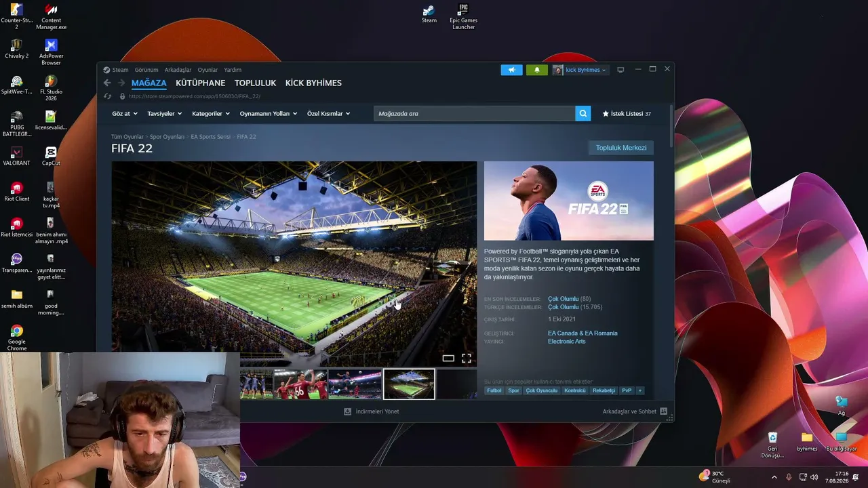Select the licensevalid file on the desktop

point(51,121)
